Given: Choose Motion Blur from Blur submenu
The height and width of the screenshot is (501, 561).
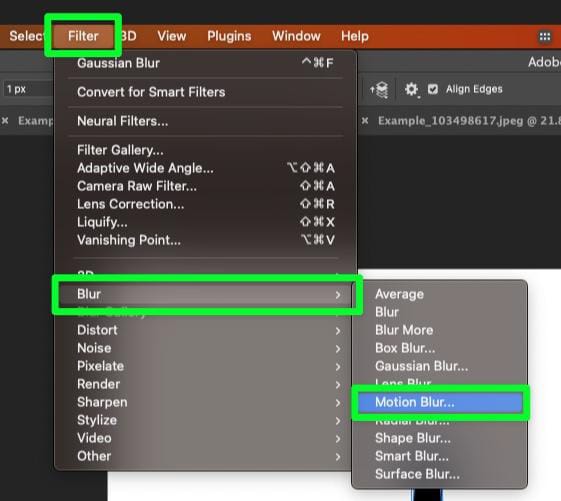Looking at the screenshot, I should pyautogui.click(x=440, y=402).
